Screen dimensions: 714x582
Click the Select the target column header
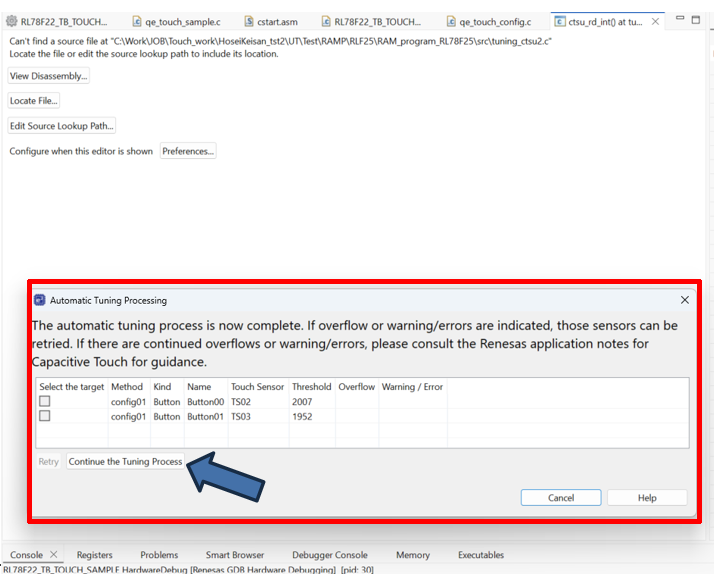(72, 387)
